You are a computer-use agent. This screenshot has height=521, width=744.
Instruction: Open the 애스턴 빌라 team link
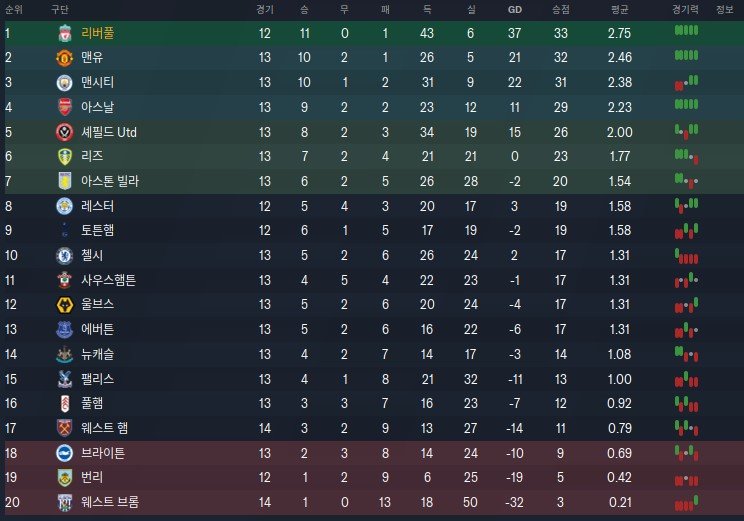tap(110, 181)
